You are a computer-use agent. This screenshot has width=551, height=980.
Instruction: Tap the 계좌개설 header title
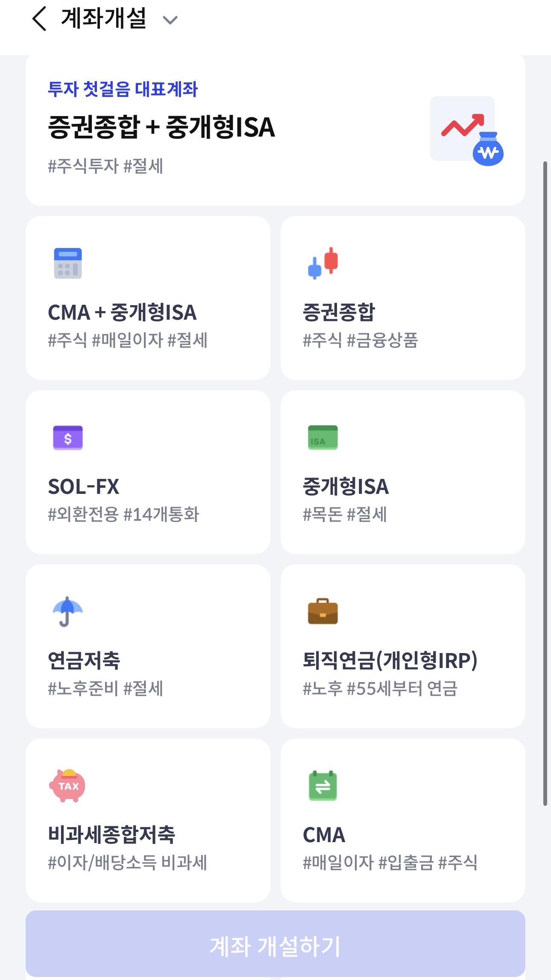click(x=104, y=19)
